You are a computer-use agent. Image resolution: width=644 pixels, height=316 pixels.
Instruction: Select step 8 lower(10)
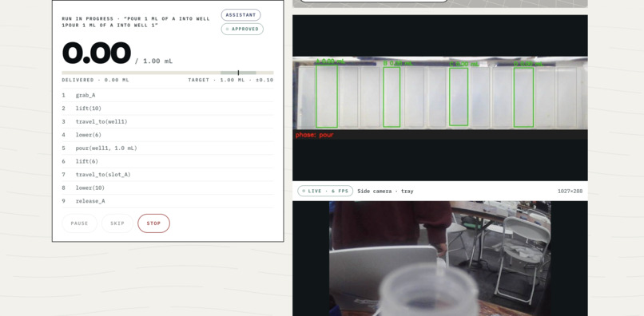pos(168,188)
